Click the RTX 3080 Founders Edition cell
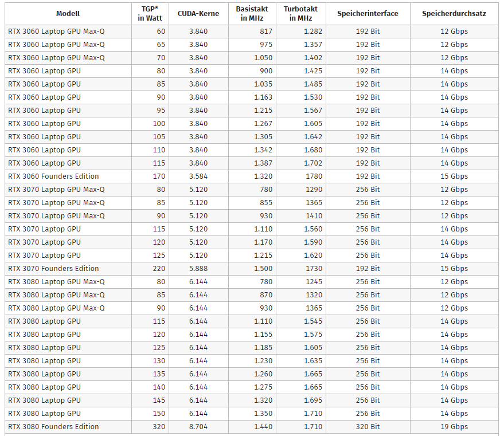 point(53,427)
